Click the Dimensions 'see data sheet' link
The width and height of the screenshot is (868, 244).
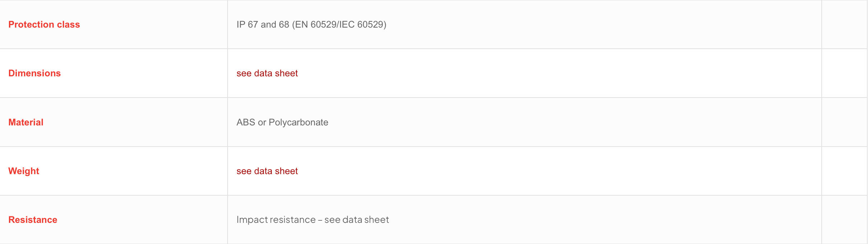267,73
